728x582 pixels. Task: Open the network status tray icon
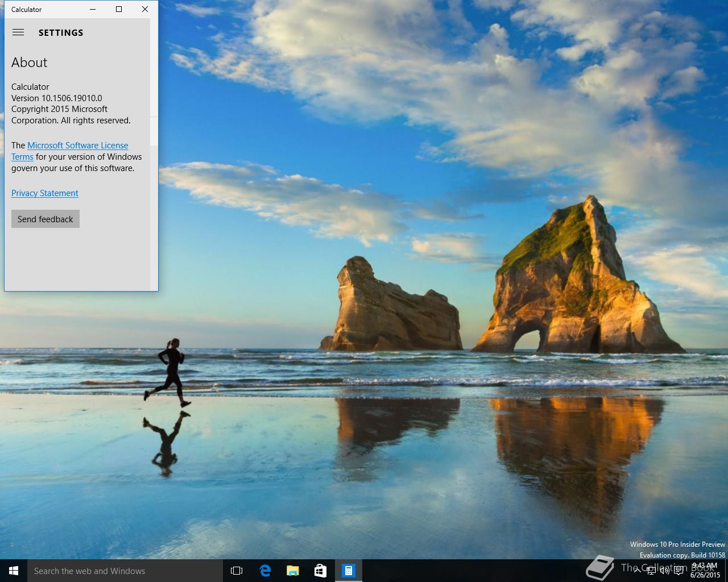pos(652,571)
